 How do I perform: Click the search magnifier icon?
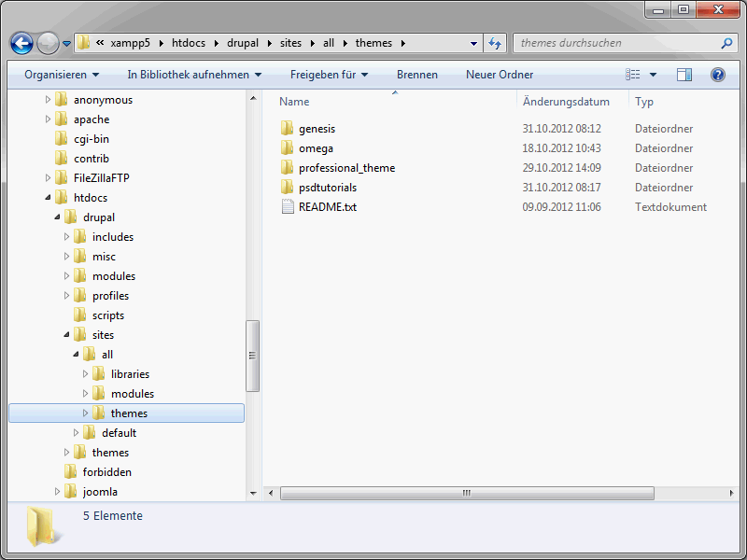click(726, 43)
